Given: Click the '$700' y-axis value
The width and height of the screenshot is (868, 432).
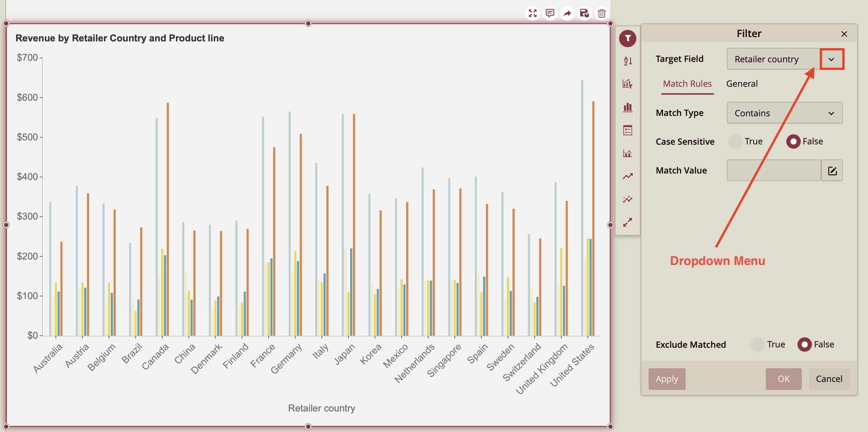Looking at the screenshot, I should coord(27,58).
